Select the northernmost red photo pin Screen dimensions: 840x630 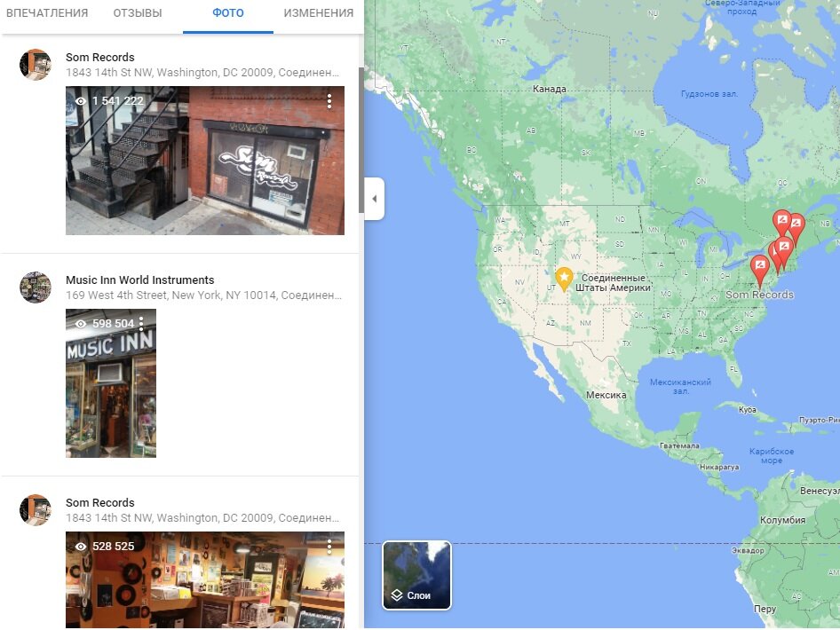pos(782,222)
